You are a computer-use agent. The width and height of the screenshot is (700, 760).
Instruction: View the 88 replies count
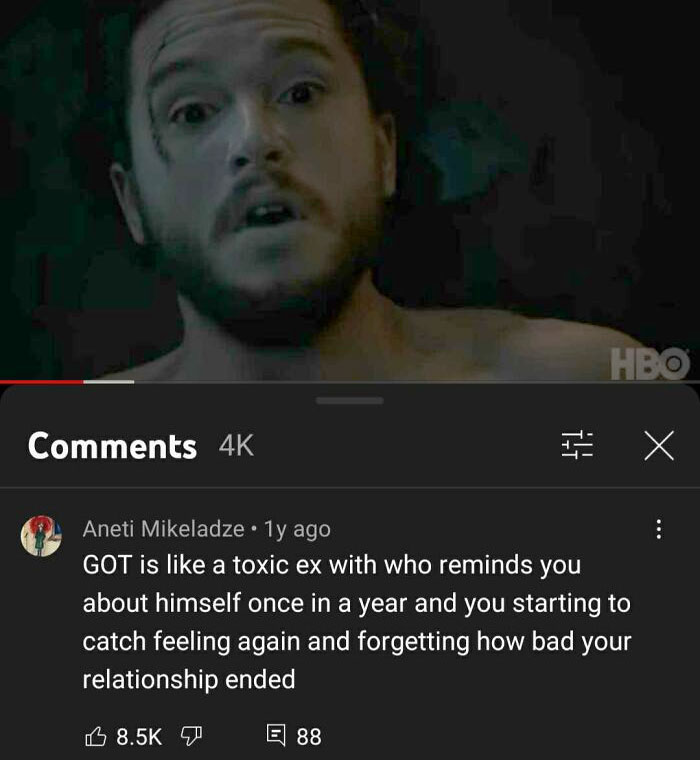(309, 737)
